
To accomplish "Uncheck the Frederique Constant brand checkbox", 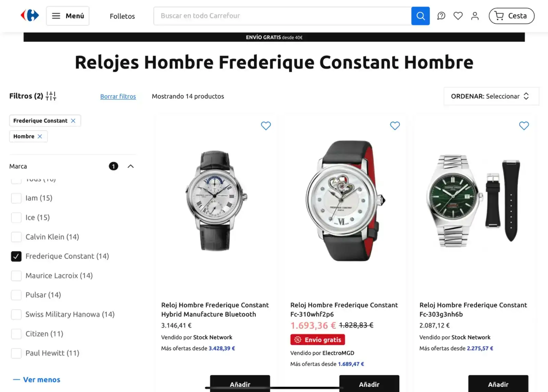I will tap(16, 256).
